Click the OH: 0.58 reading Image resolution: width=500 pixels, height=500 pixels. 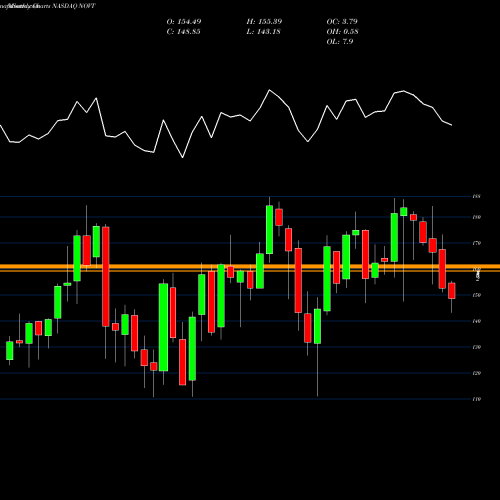[342, 32]
